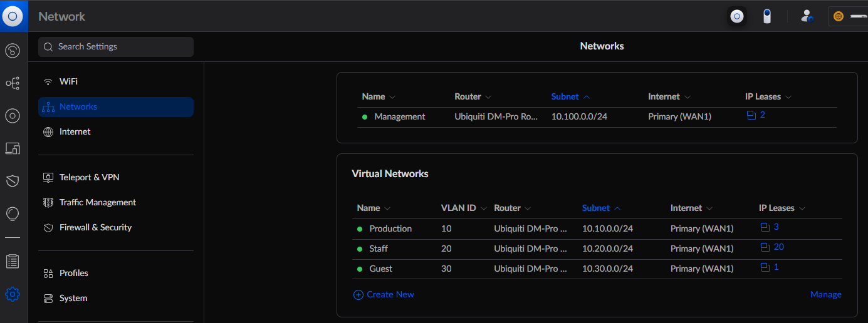Switch to the Protect camera application icon
The width and height of the screenshot is (868, 323).
766,16
